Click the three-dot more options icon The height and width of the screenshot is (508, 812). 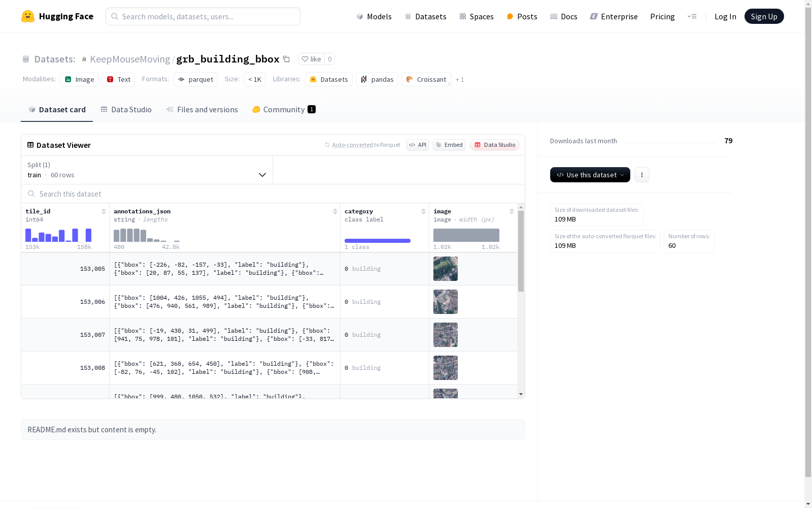click(x=642, y=175)
